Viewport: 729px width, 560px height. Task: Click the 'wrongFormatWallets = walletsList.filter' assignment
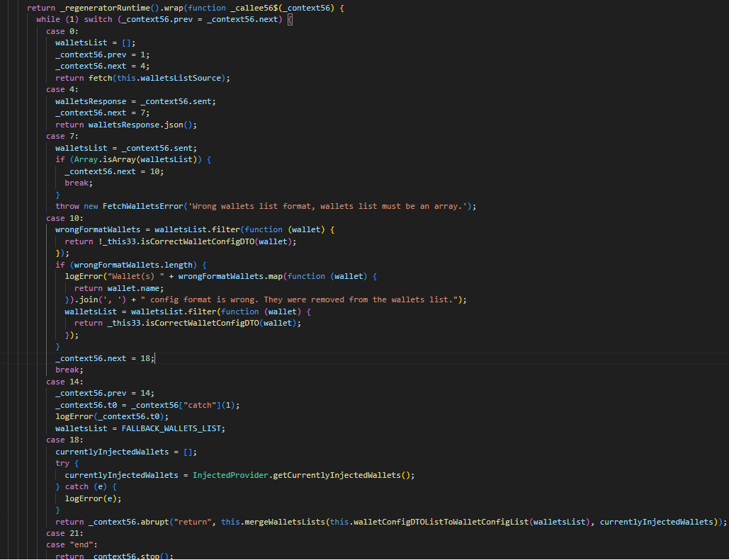click(x=147, y=229)
